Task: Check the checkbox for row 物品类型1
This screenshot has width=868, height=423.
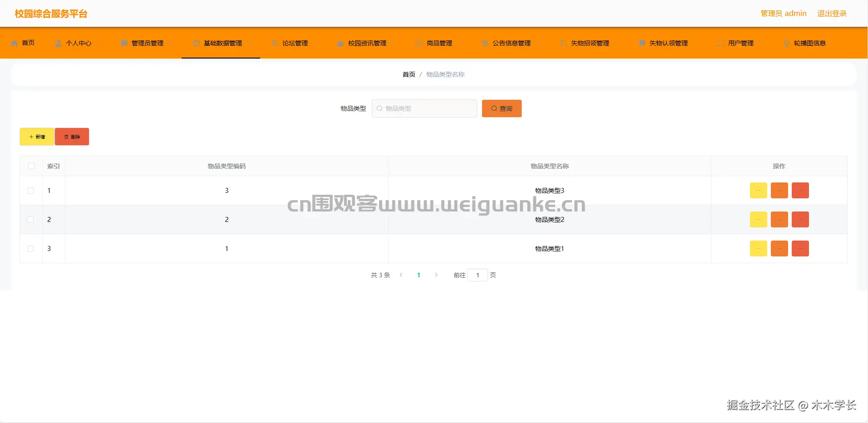Action: click(30, 249)
